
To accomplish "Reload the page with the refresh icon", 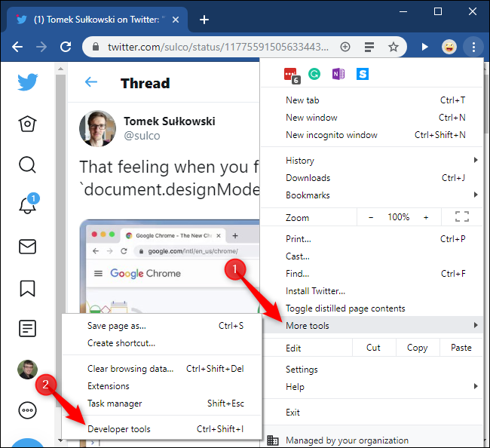I will 66,47.
